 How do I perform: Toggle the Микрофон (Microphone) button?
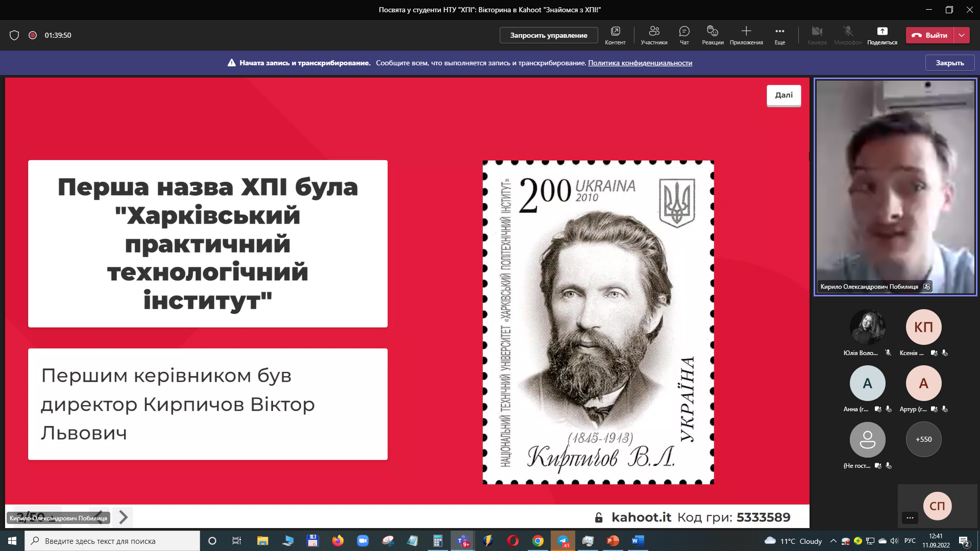[848, 35]
